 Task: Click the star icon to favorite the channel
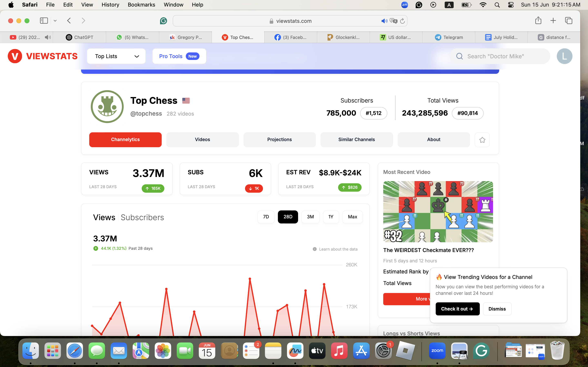point(482,140)
